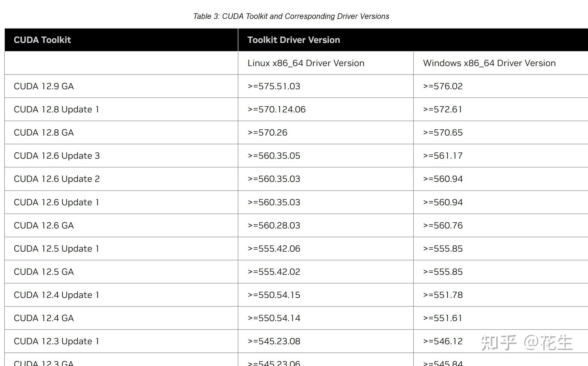Select the CUDA 12.8 Update 1 cell
This screenshot has width=588, height=366.
56,109
